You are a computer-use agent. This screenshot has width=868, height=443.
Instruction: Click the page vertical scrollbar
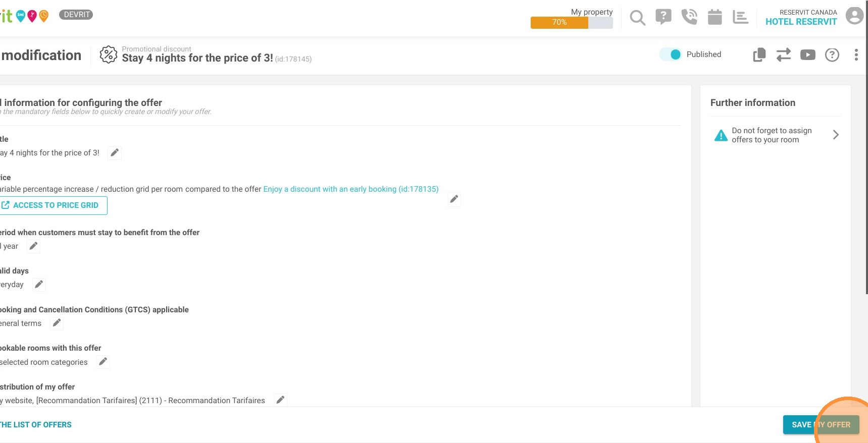(x=866, y=146)
